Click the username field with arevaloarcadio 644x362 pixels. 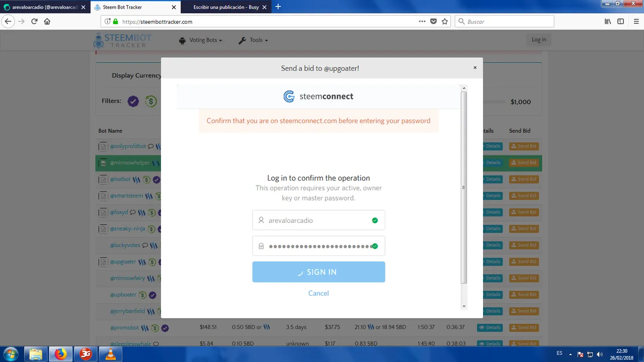[318, 220]
